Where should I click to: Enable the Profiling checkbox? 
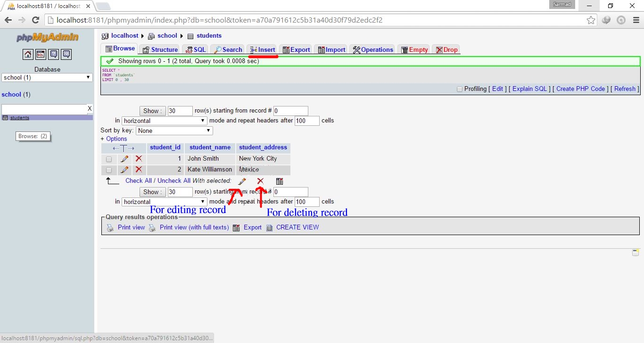(459, 89)
